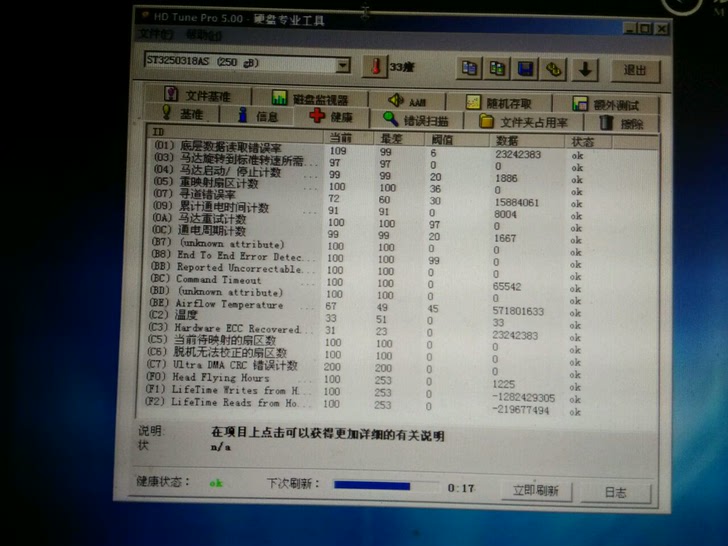Click the thermometer temperature icon
This screenshot has width=728, height=546.
(x=375, y=66)
